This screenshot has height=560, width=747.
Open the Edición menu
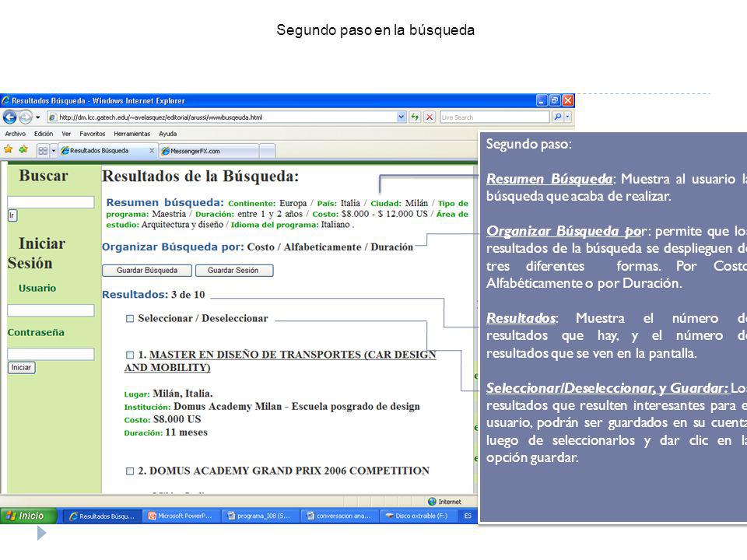[44, 134]
